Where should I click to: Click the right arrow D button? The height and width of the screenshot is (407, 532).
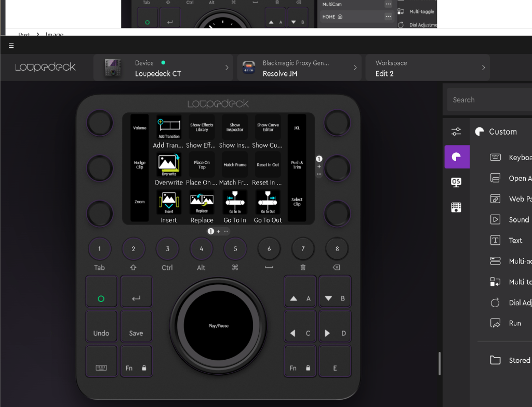pyautogui.click(x=335, y=326)
